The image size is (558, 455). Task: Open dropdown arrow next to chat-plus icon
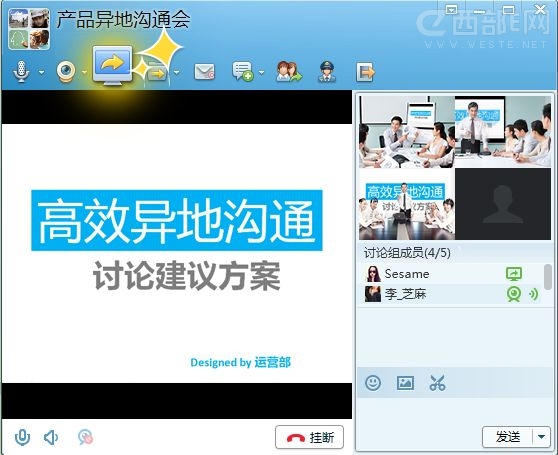(262, 72)
